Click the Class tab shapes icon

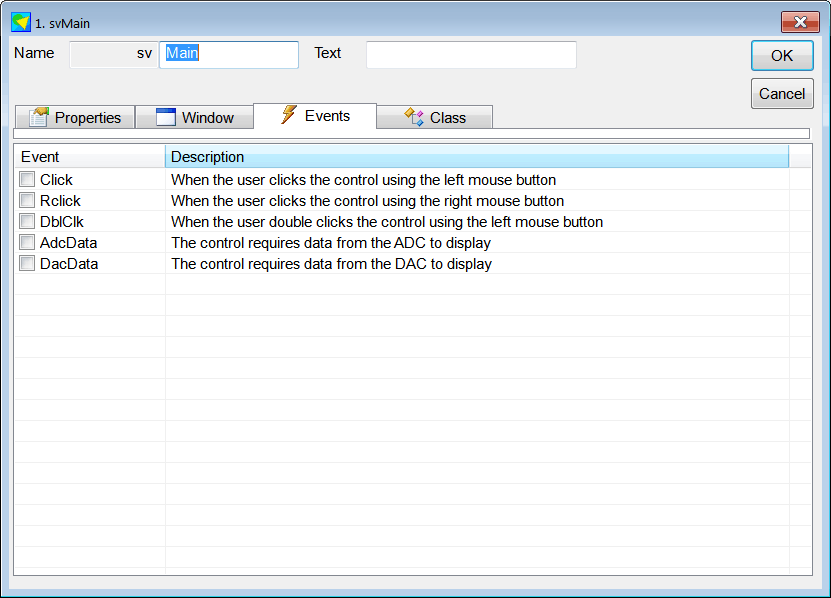(414, 117)
